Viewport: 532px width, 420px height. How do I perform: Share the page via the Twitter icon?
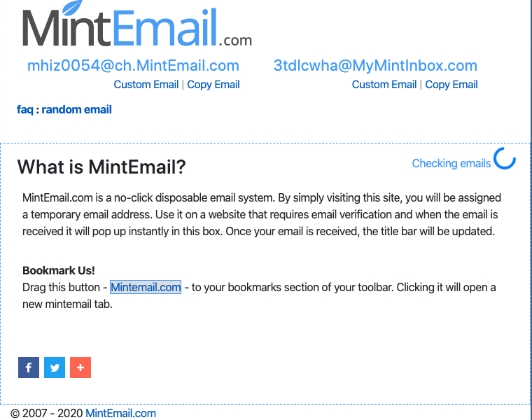pos(55,367)
